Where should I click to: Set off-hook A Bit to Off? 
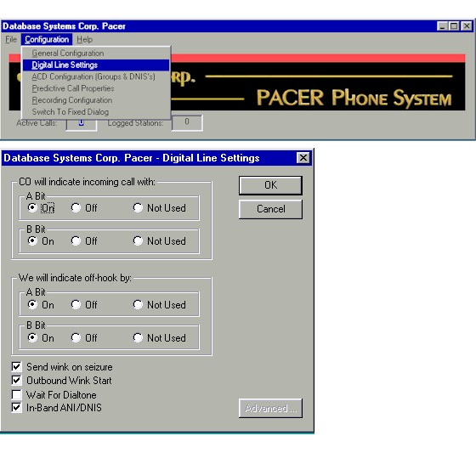coord(84,305)
